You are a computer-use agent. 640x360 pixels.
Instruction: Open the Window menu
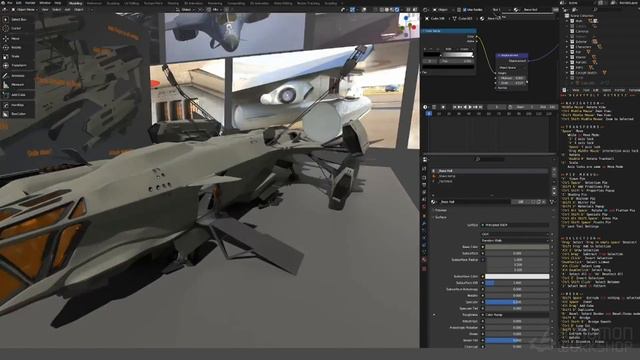pos(44,3)
